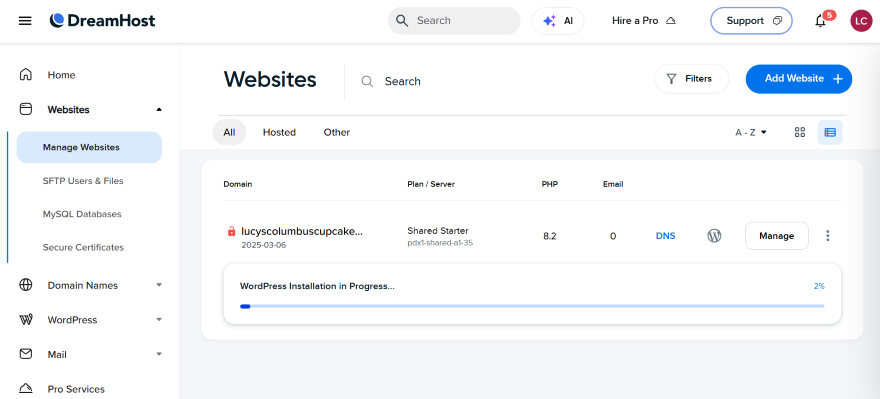Focus the Websites Search field
This screenshot has height=399, width=880.
402,81
